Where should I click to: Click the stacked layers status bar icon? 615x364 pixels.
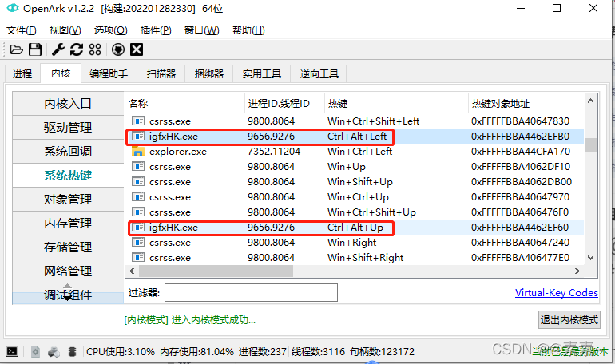coord(72,351)
